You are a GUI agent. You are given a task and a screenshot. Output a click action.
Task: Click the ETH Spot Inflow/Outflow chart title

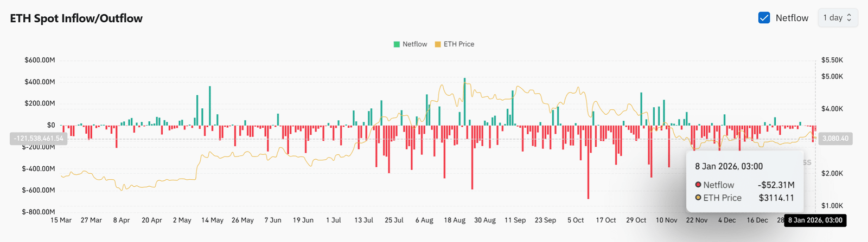[x=76, y=18]
